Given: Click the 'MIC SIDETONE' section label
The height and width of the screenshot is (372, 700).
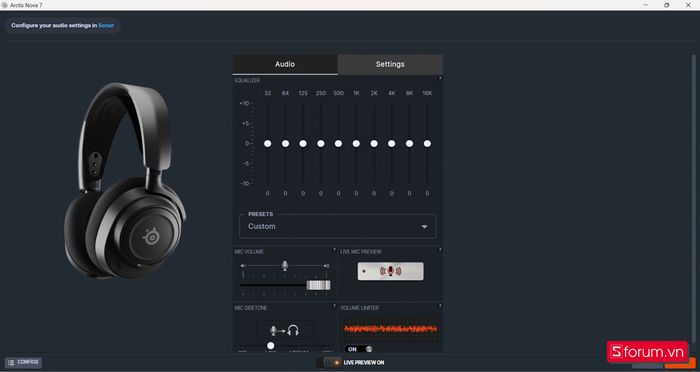Looking at the screenshot, I should click(250, 308).
